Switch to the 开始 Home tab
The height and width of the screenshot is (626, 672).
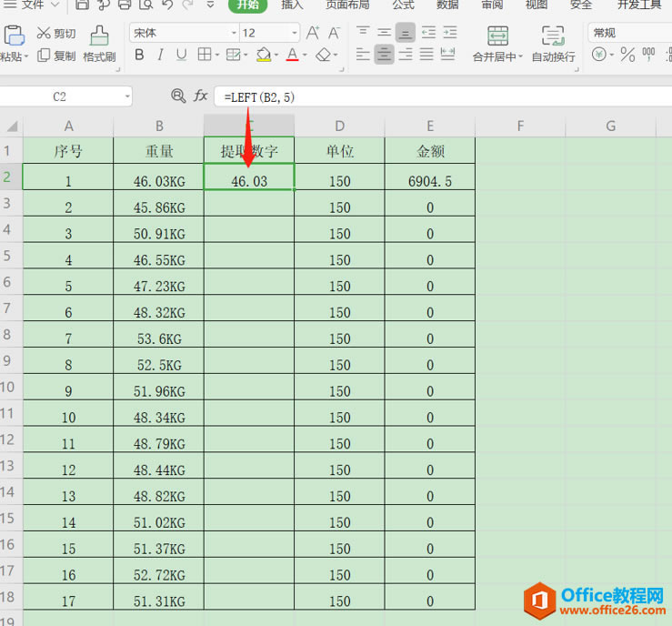click(248, 5)
